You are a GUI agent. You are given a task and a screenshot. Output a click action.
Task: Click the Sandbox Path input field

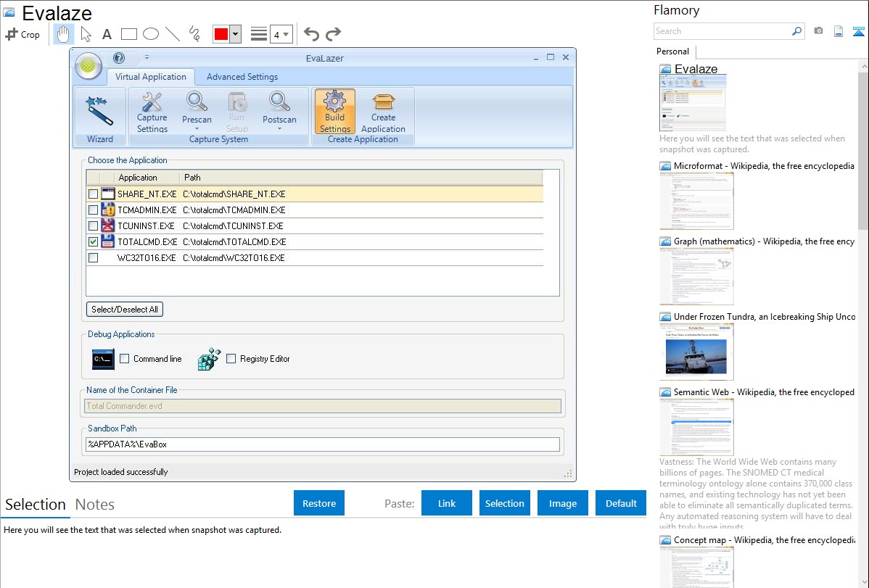click(323, 444)
